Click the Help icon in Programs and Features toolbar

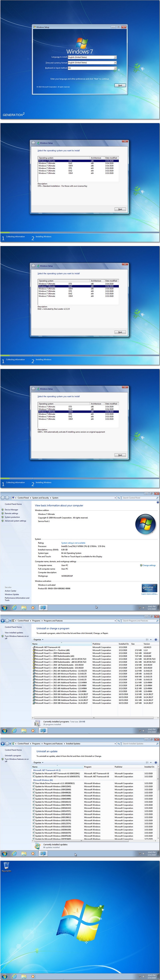[x=156, y=639]
